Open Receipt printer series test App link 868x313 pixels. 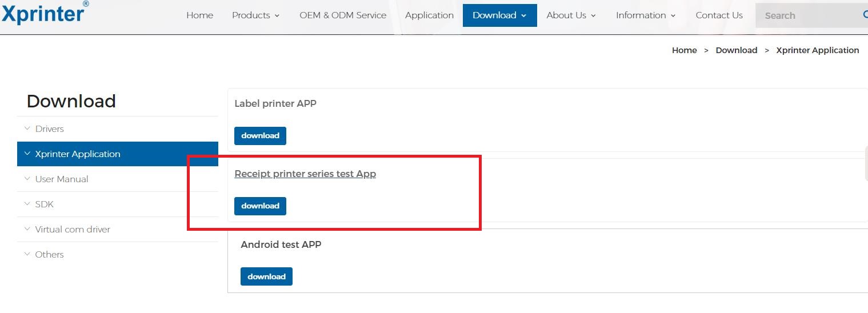305,174
